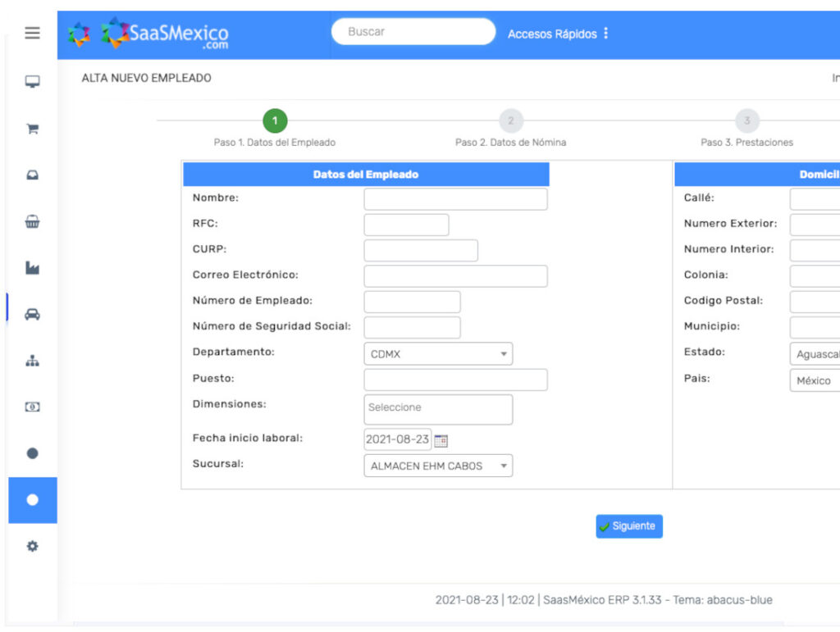Open the factory icon sidebar section
This screenshot has width=840, height=632.
(x=32, y=268)
